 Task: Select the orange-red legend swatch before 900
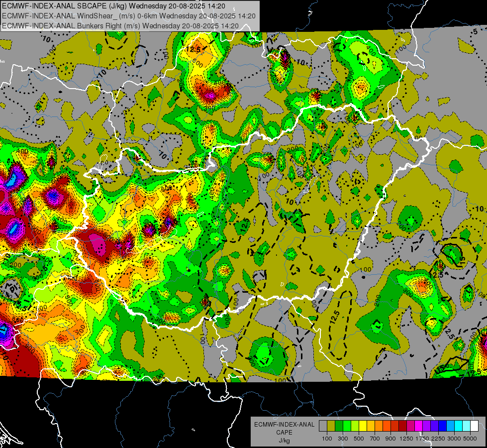pos(387,426)
